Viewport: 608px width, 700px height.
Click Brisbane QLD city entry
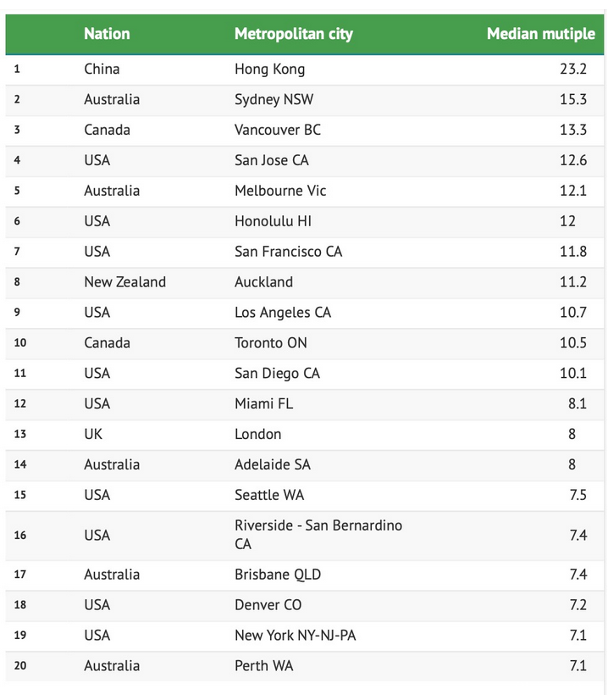click(278, 575)
